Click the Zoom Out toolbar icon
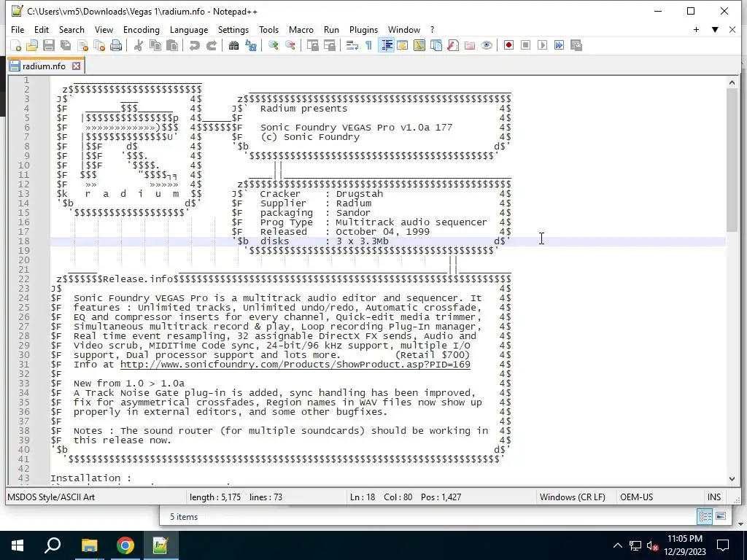 click(x=290, y=45)
